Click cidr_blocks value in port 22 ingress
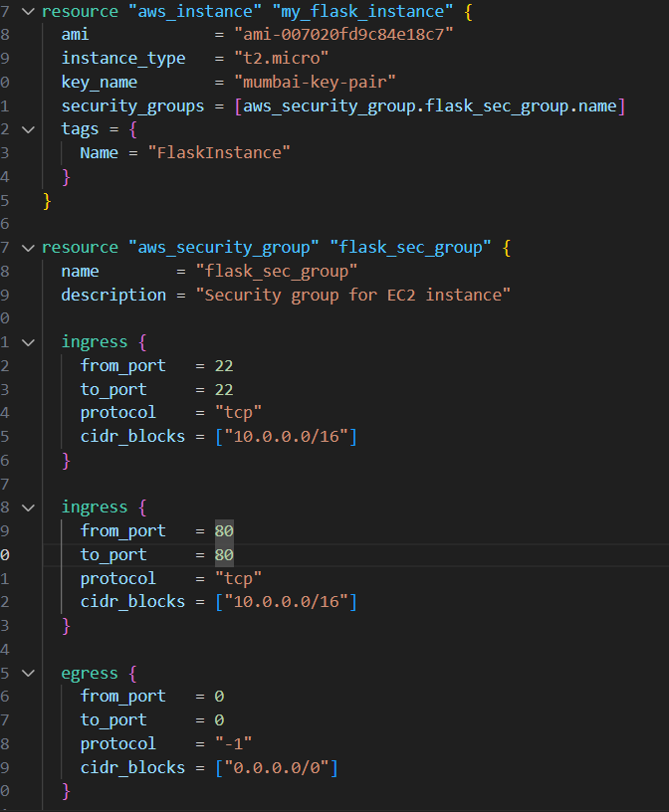The image size is (669, 812). (286, 437)
